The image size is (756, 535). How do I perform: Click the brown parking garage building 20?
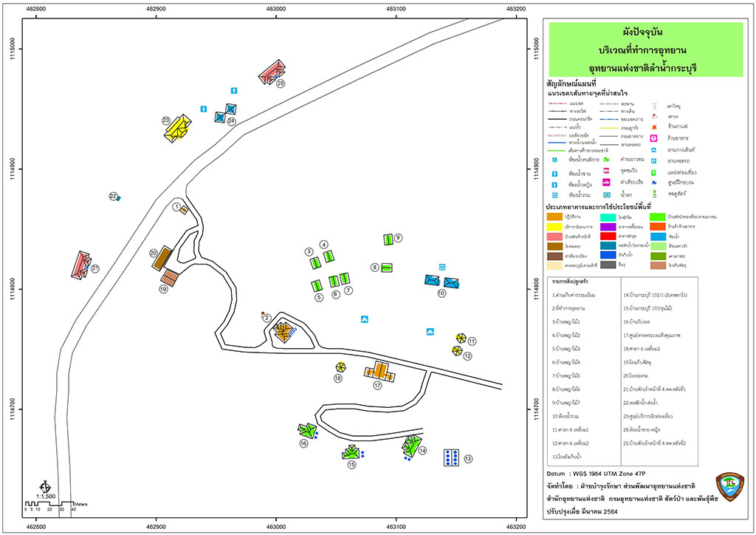[162, 259]
